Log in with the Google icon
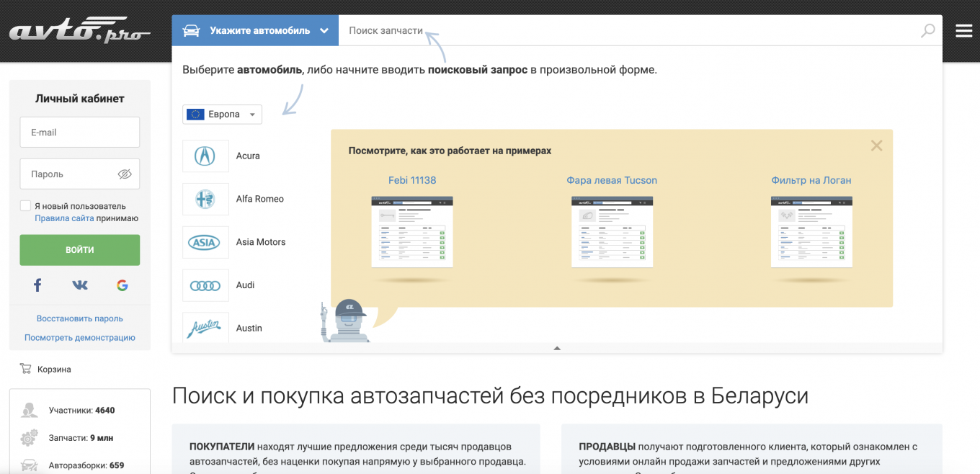This screenshot has width=980, height=474. click(122, 285)
